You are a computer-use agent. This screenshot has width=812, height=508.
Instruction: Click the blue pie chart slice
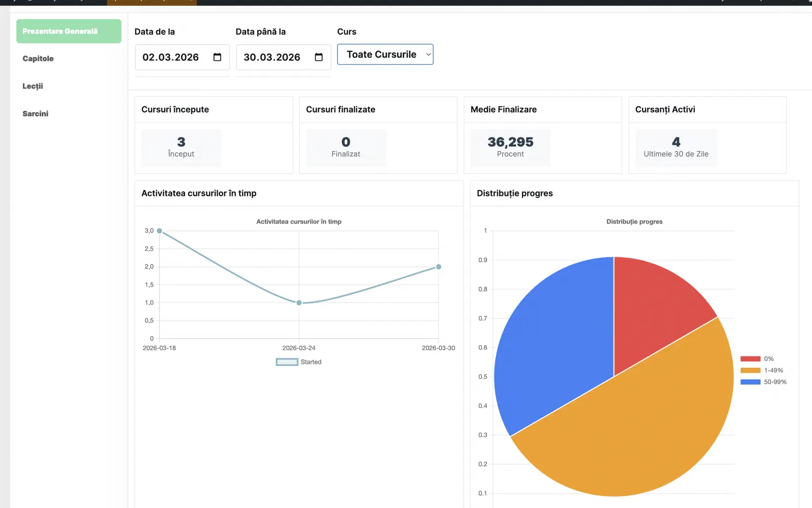pyautogui.click(x=553, y=340)
